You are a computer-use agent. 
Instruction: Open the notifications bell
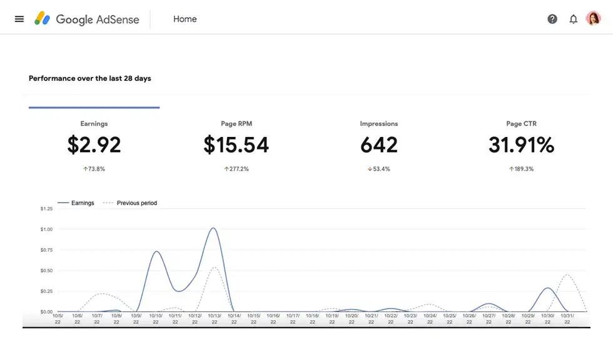tap(573, 19)
